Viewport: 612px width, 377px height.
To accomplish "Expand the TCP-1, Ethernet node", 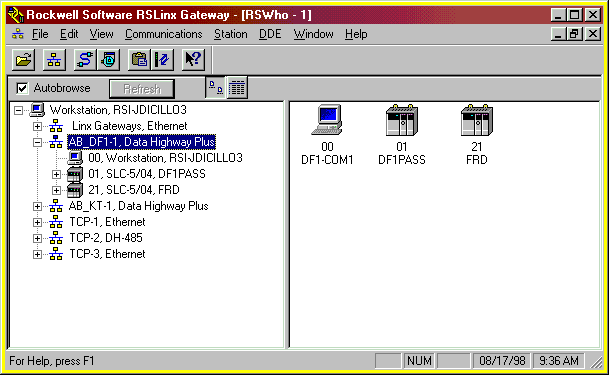I will click(37, 222).
